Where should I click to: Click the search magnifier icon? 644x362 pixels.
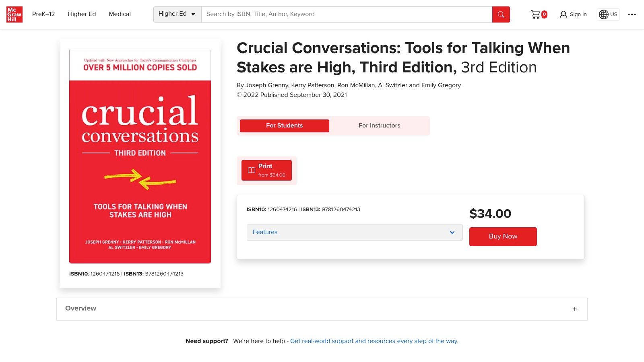501,14
